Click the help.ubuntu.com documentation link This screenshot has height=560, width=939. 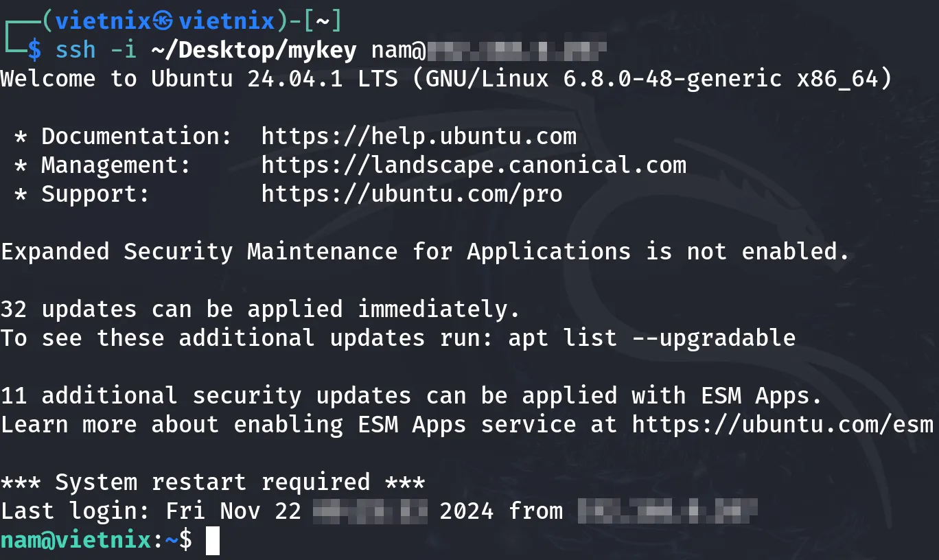point(419,137)
